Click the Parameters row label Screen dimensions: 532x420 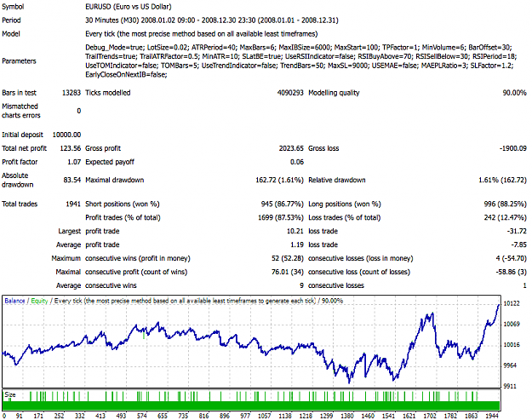click(x=19, y=61)
